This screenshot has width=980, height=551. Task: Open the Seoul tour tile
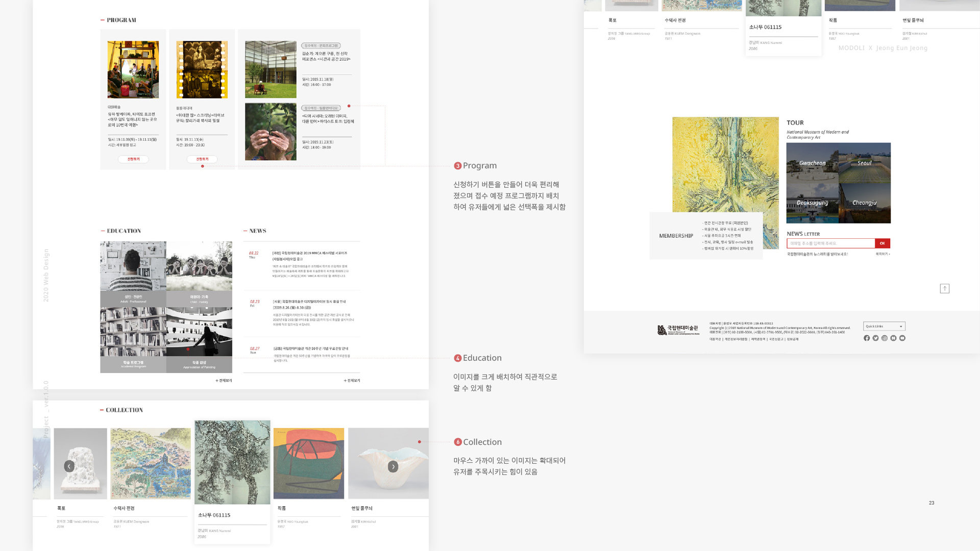pos(865,163)
